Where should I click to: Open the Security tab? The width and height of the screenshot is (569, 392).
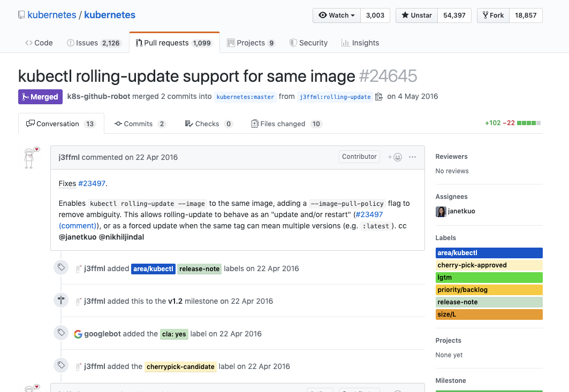pyautogui.click(x=309, y=43)
